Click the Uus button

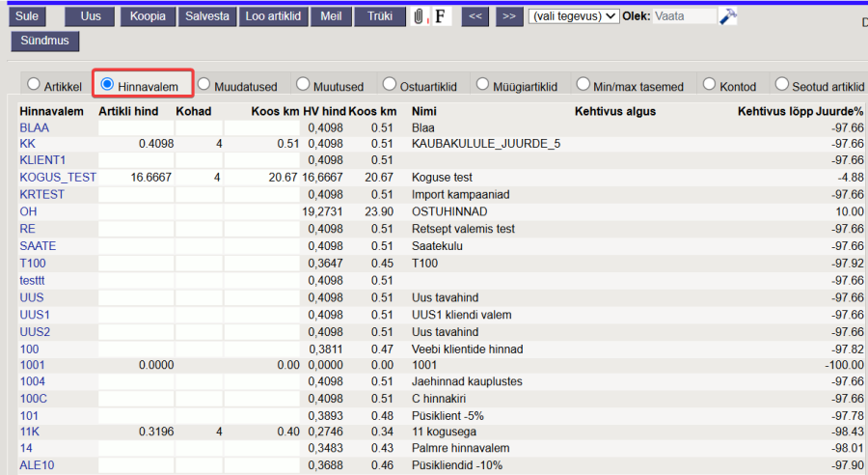click(x=91, y=16)
